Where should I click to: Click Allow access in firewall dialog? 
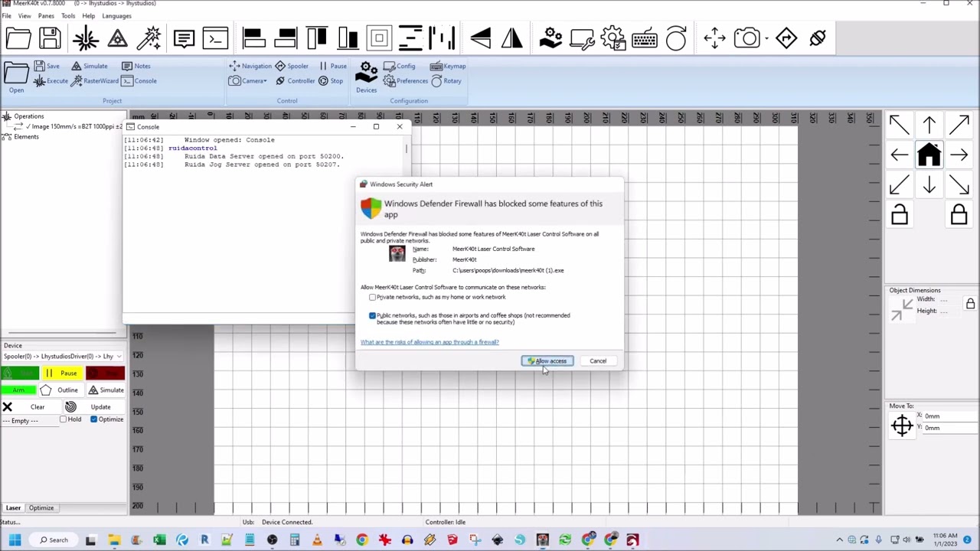[x=547, y=361]
